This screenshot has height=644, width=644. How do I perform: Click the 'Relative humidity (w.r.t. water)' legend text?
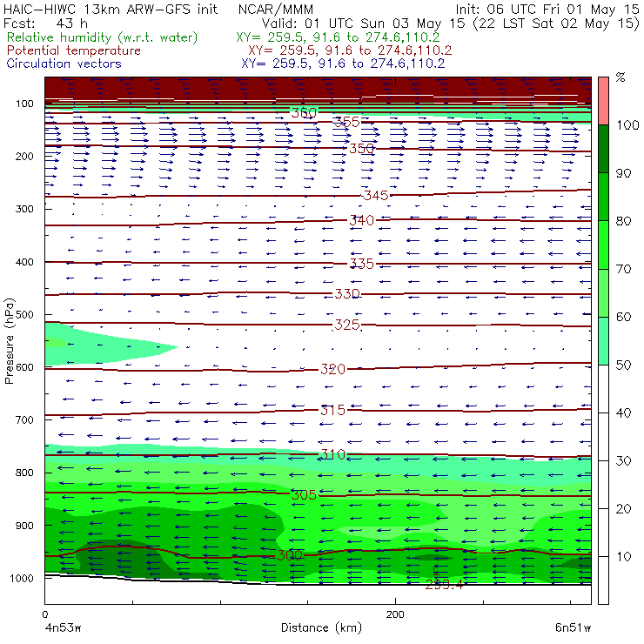point(103,37)
